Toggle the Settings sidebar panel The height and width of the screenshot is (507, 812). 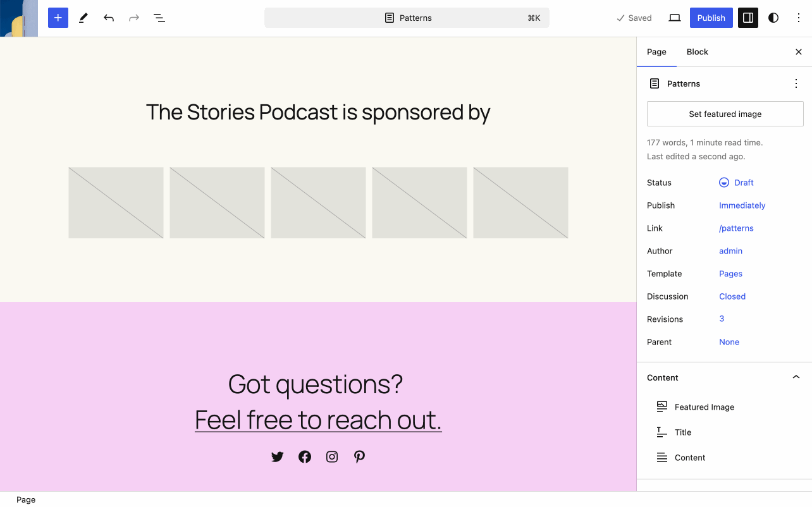click(x=748, y=18)
